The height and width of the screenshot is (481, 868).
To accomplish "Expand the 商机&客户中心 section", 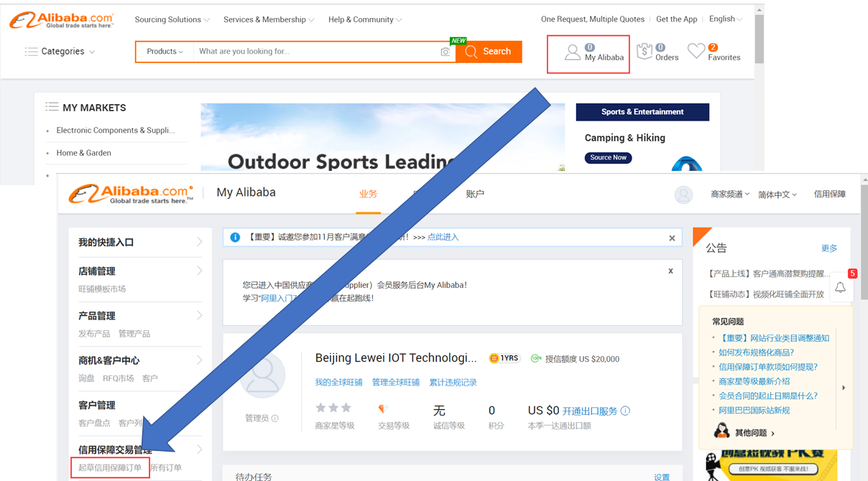I will 200,360.
